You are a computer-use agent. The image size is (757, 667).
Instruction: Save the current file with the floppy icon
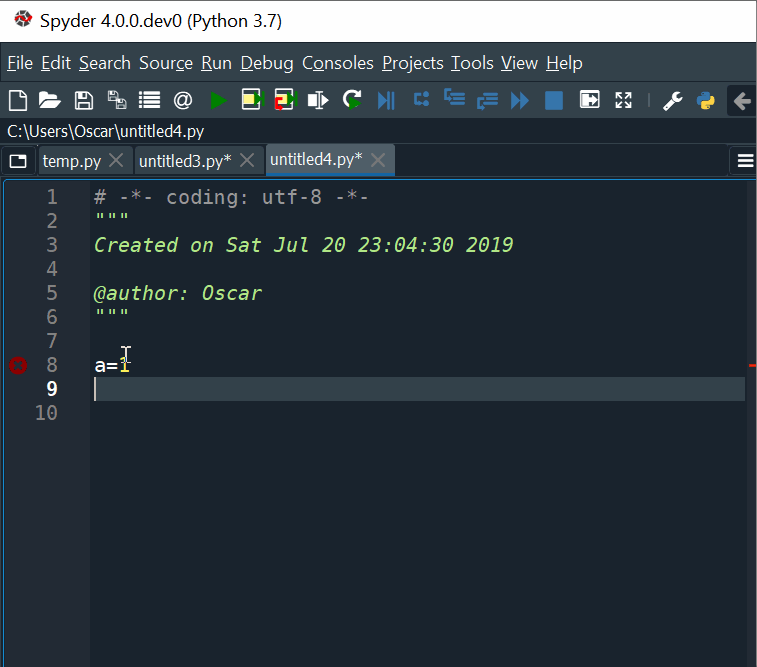(x=84, y=100)
